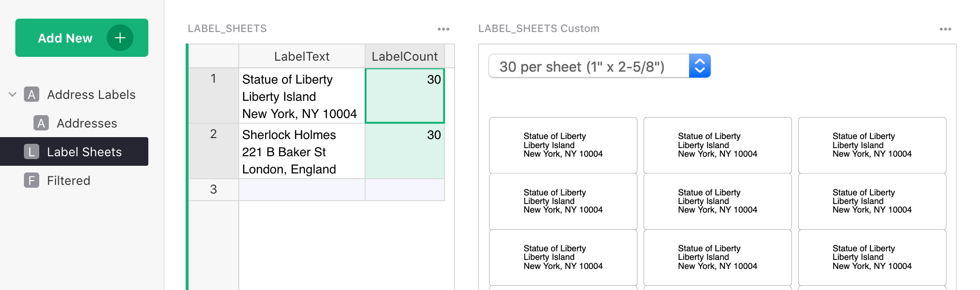Click the empty row 3 cell
The width and height of the screenshot is (980, 290).
click(x=301, y=189)
